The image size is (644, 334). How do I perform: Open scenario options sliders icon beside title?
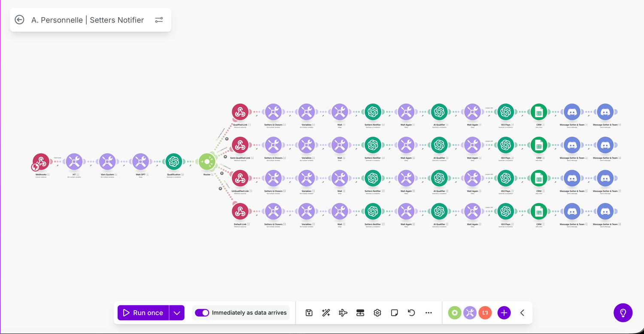(x=159, y=20)
